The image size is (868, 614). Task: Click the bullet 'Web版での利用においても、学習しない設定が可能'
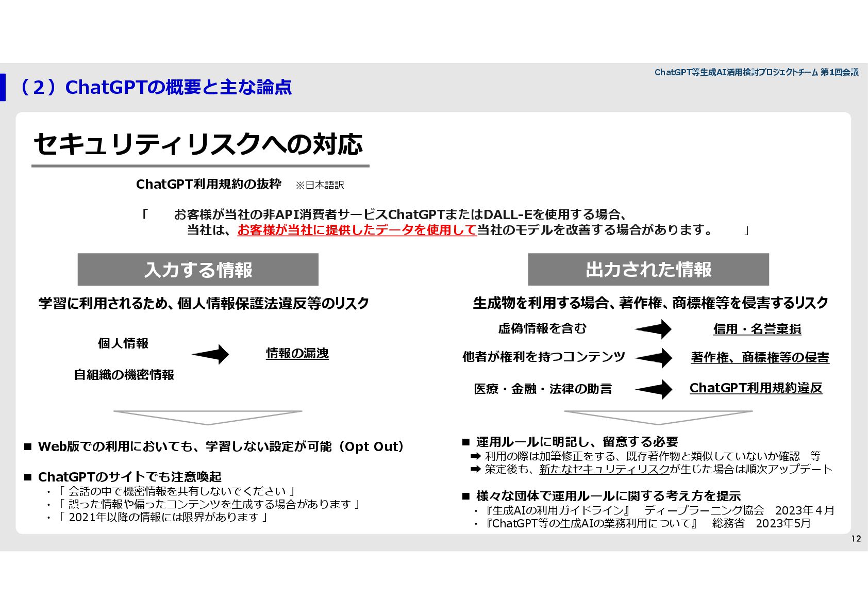(214, 446)
